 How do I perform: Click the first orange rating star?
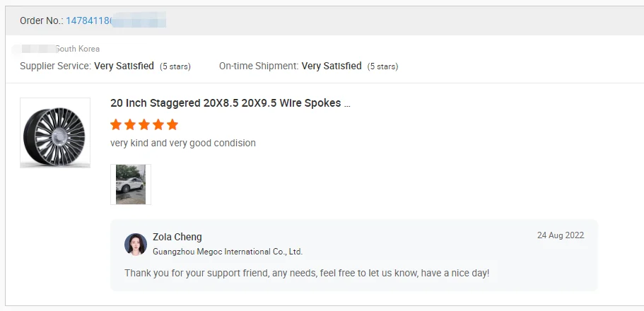pos(116,125)
